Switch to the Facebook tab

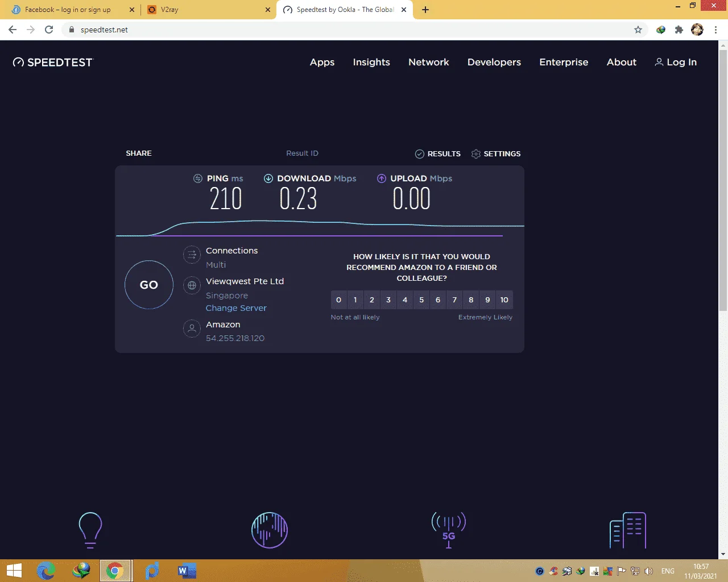(74, 10)
